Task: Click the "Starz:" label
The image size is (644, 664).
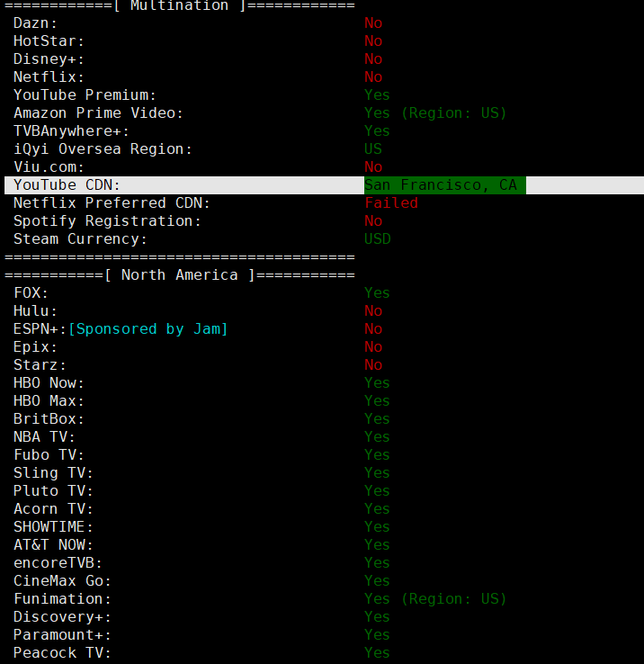Action: 40,365
